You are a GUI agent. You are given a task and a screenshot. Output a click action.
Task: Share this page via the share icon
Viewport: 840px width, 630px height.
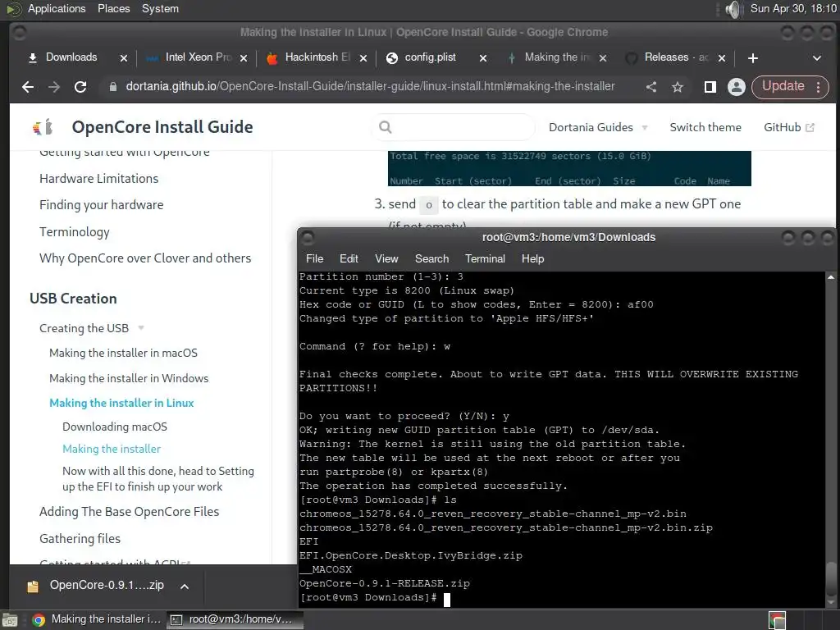click(x=651, y=87)
